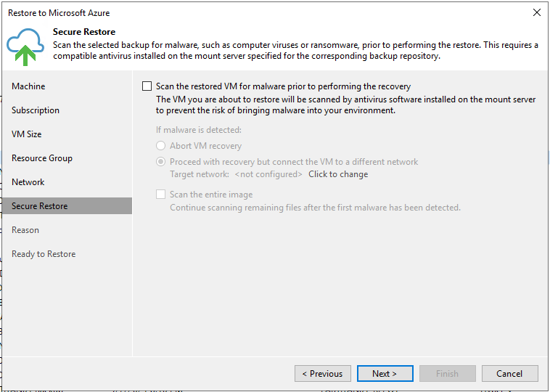
Task: Check the Scan the entire image box
Action: pos(160,194)
